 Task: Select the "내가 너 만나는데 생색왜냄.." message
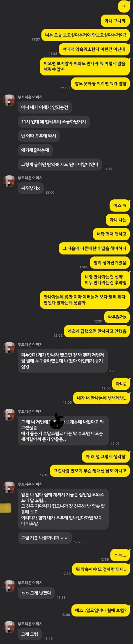102,398
